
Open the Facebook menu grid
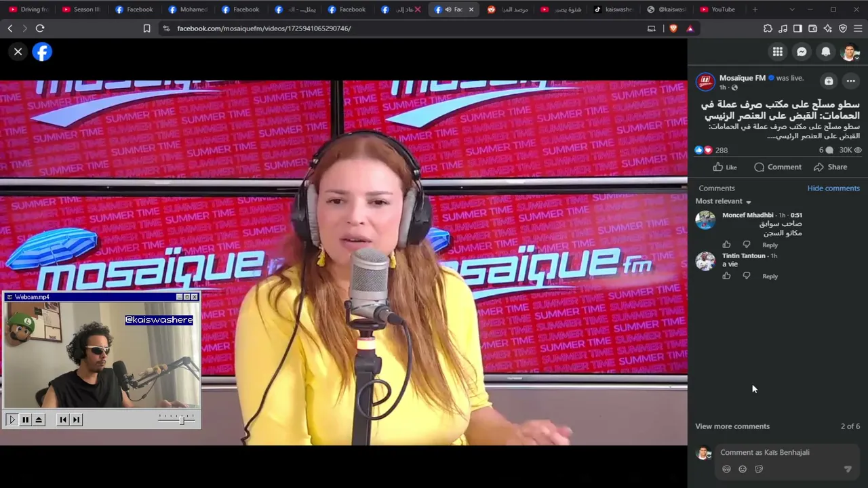pyautogui.click(x=778, y=52)
